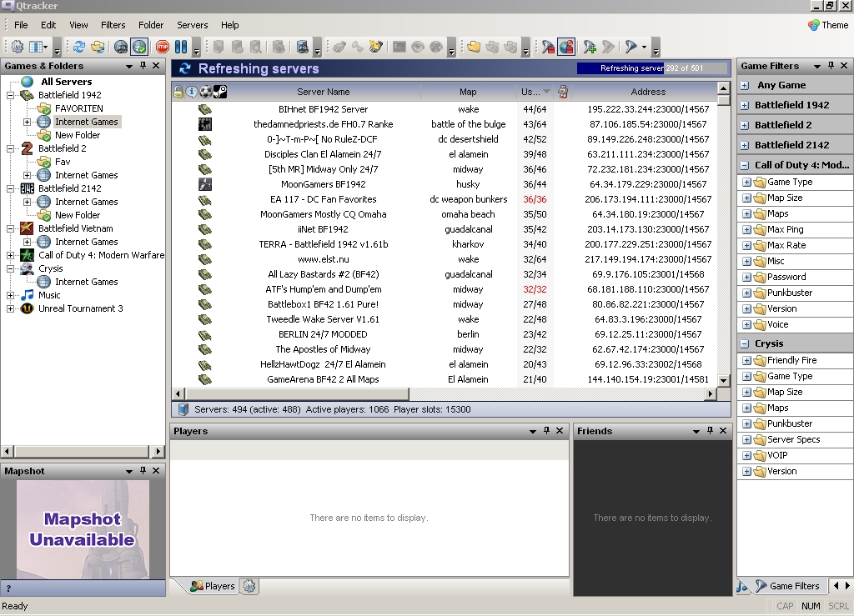Sort by the Server Name column header
Viewport: 854px width, 616px height.
323,92
